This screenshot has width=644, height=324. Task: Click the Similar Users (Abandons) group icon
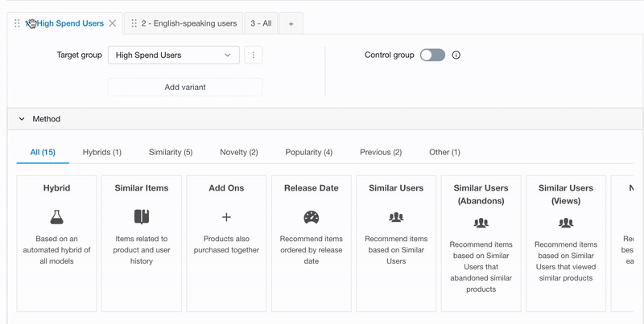point(481,223)
